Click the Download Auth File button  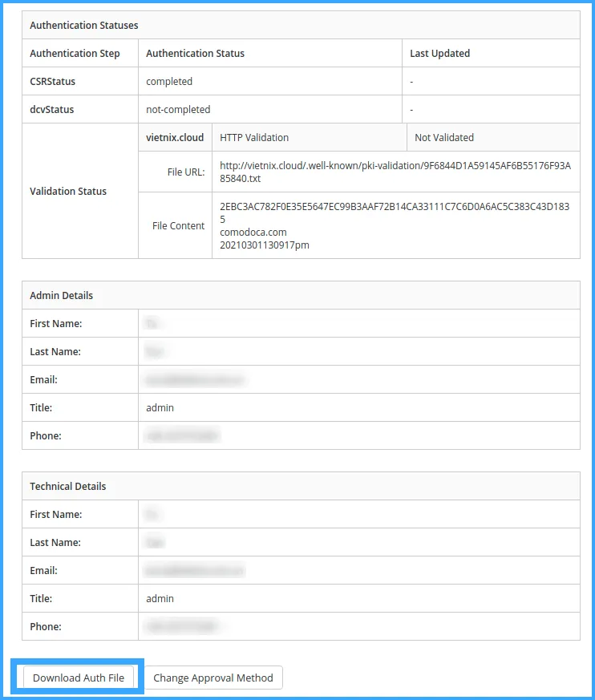(x=79, y=677)
